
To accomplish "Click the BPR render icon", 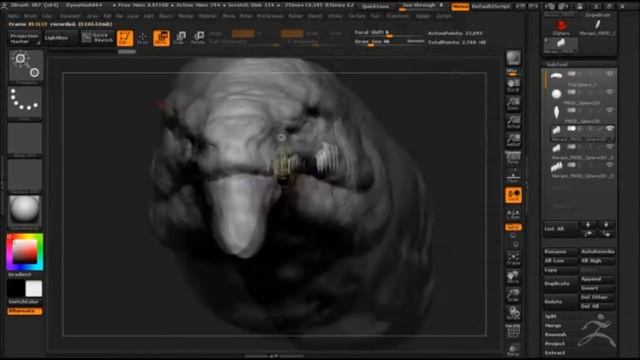I will [x=513, y=58].
